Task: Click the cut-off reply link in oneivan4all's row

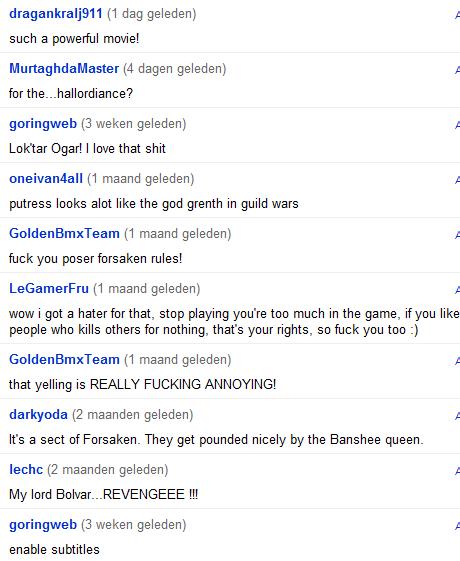Action: [457, 179]
